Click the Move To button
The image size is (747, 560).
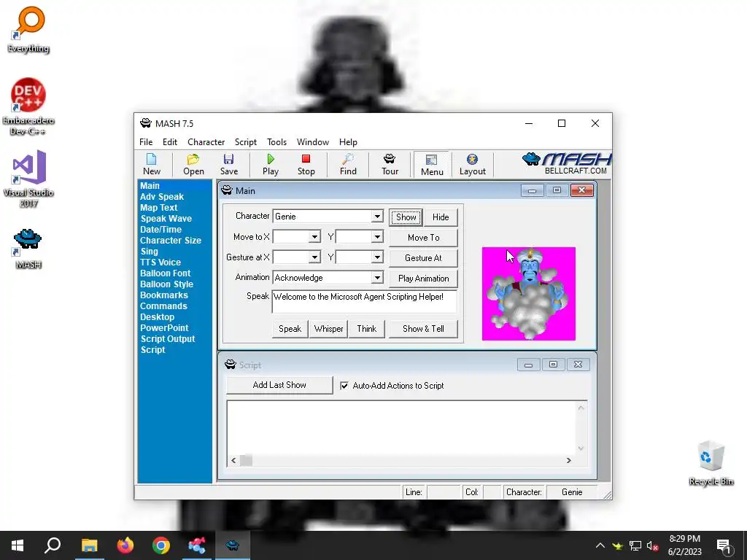423,238
